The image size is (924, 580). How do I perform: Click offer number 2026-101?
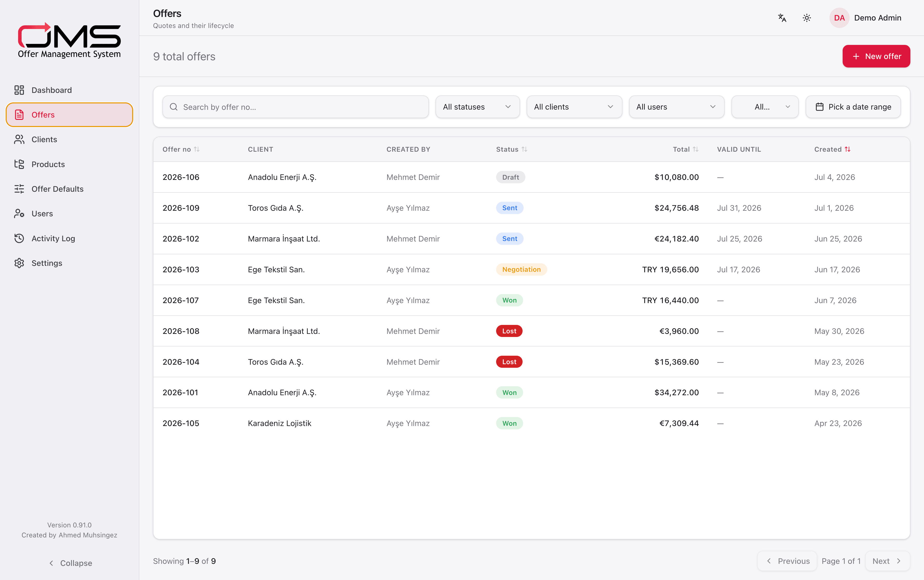pyautogui.click(x=180, y=392)
